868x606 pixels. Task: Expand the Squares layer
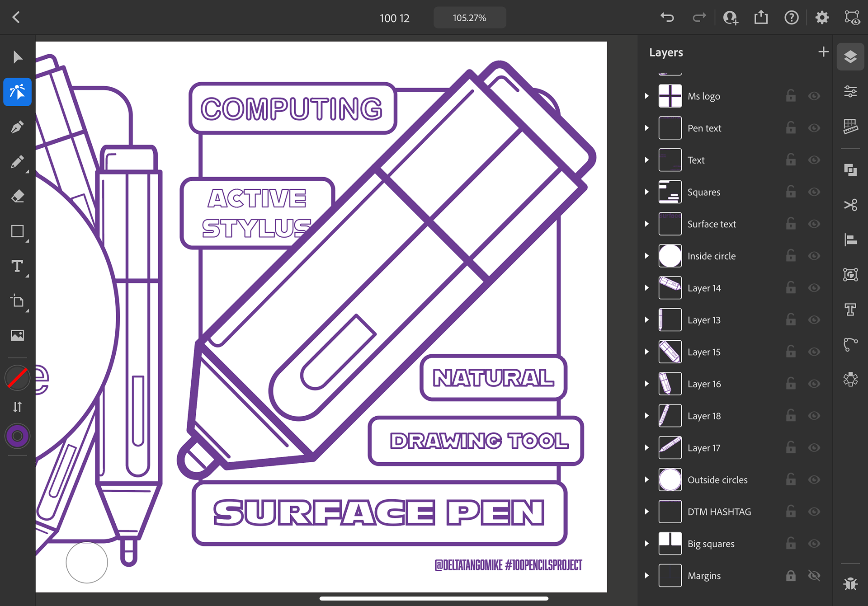(646, 192)
